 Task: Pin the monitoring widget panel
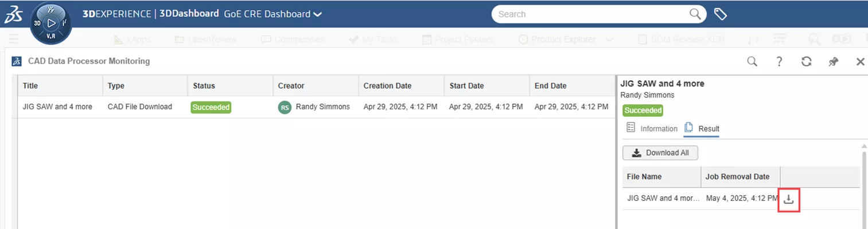(x=834, y=62)
